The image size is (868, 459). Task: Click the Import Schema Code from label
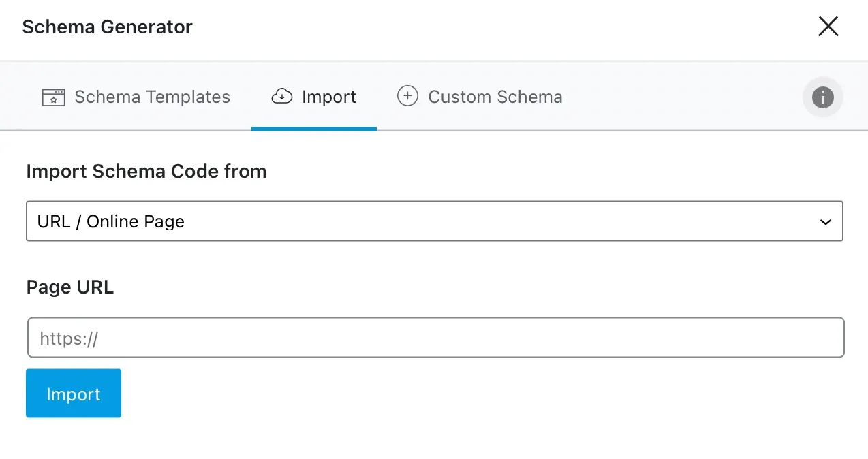click(146, 172)
